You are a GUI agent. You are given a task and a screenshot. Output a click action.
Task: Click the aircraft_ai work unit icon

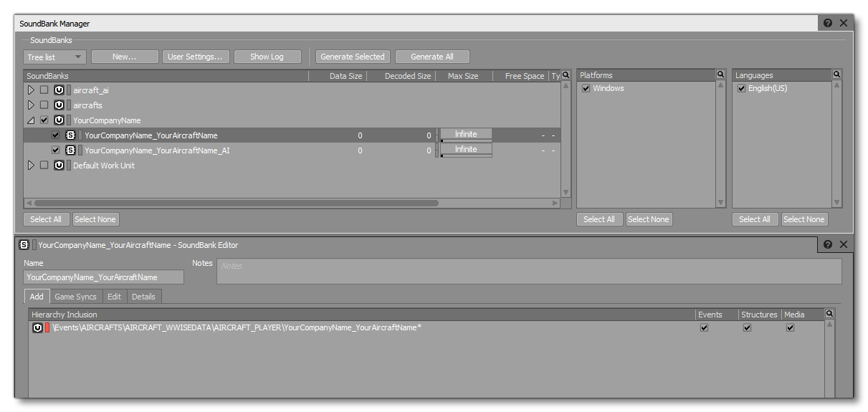coord(59,90)
